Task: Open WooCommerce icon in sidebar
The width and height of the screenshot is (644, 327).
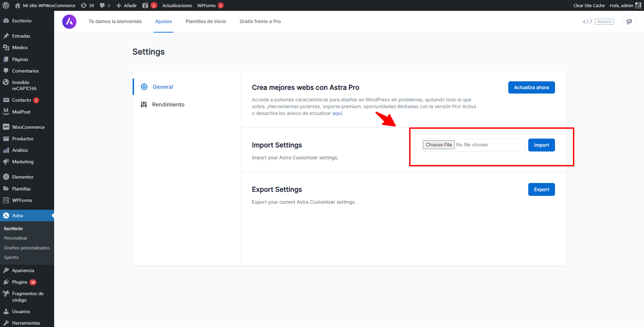Action: [6, 127]
